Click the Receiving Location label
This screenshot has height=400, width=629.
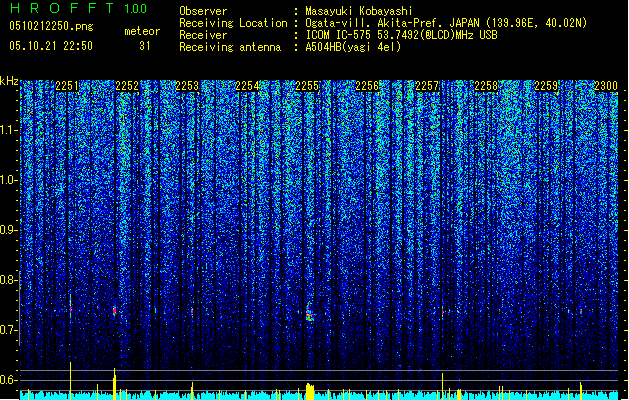click(233, 23)
